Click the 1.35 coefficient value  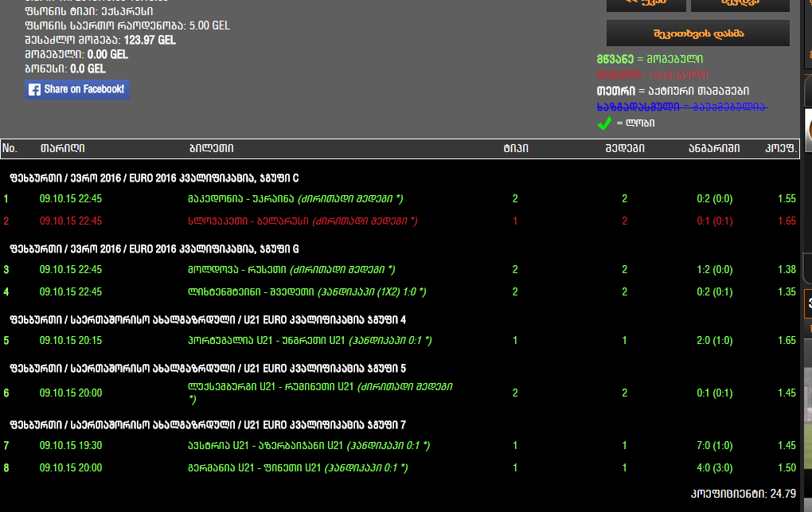[x=787, y=291]
